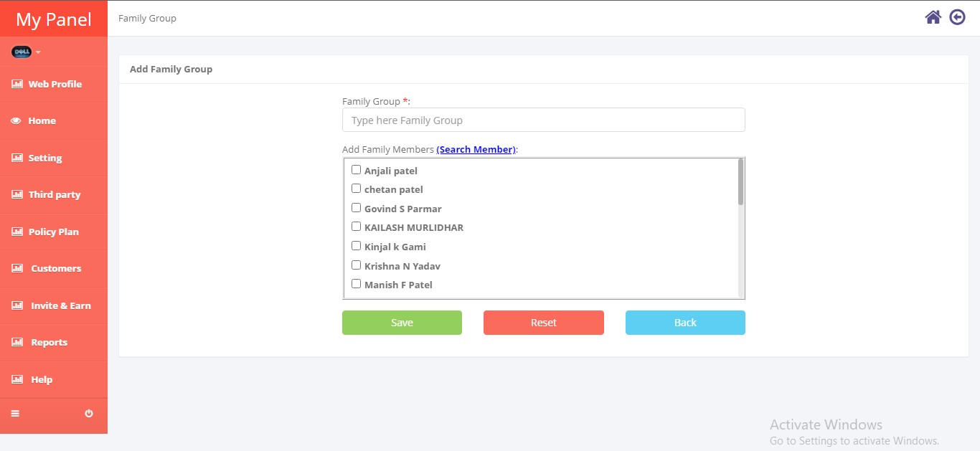This screenshot has width=980, height=451.
Task: Check the Anjali patel checkbox
Action: pyautogui.click(x=356, y=170)
